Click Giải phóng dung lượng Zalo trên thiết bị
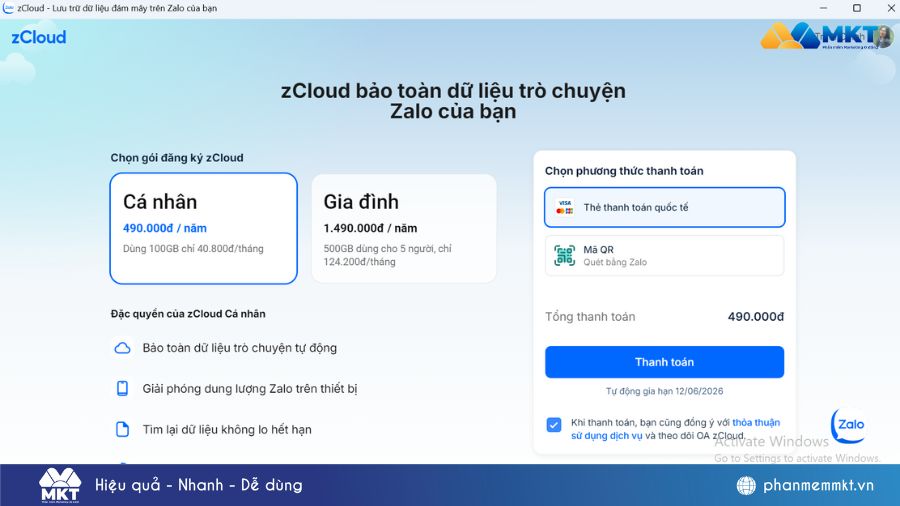The width and height of the screenshot is (900, 506). click(x=250, y=389)
